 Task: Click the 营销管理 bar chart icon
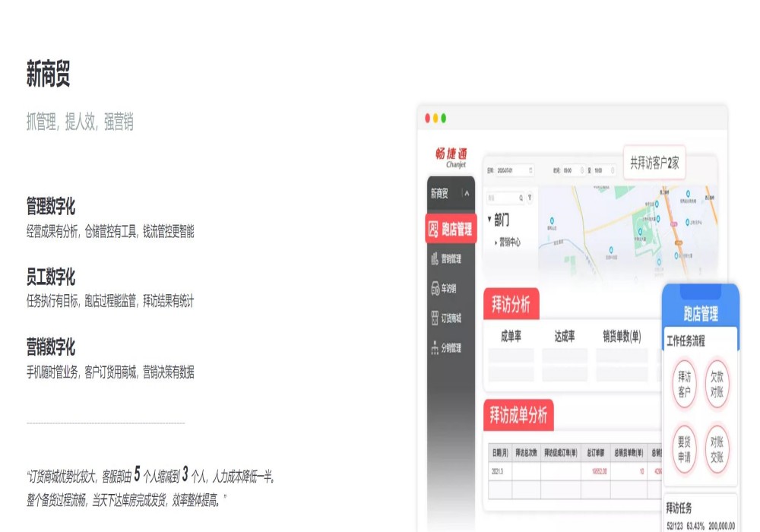pyautogui.click(x=434, y=258)
